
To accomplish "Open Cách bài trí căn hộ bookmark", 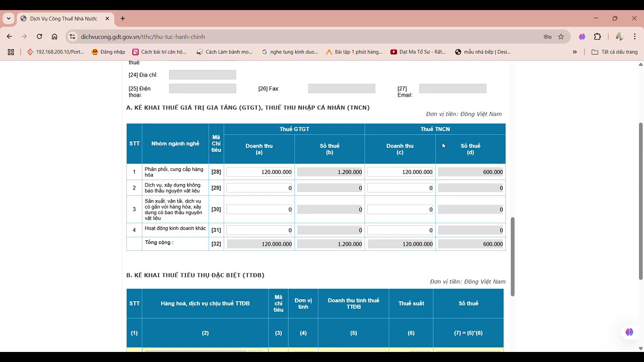I will point(159,52).
